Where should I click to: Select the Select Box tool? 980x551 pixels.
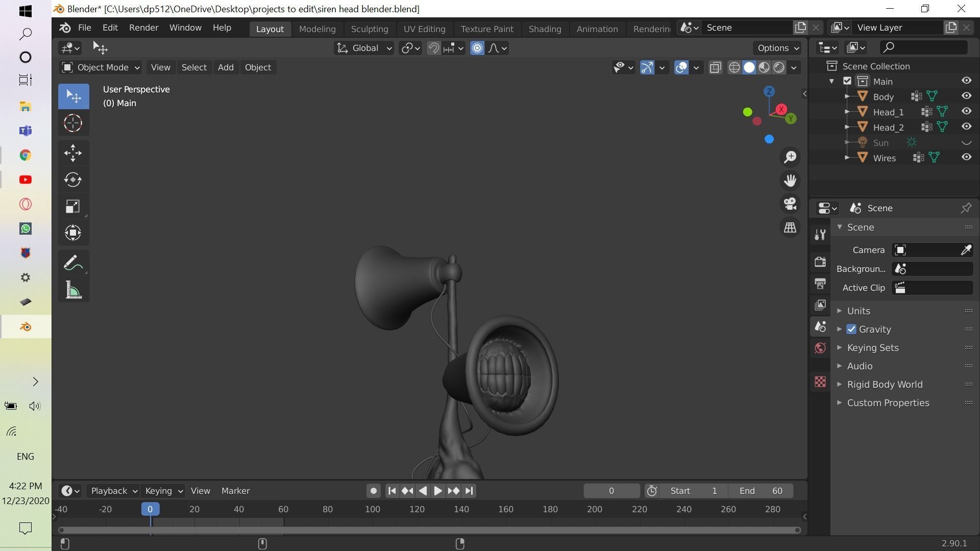coord(73,96)
